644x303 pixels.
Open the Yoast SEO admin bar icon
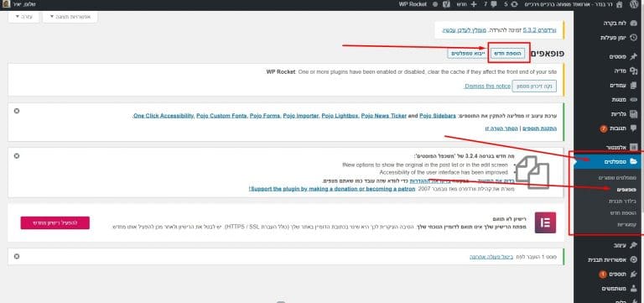click(x=446, y=4)
